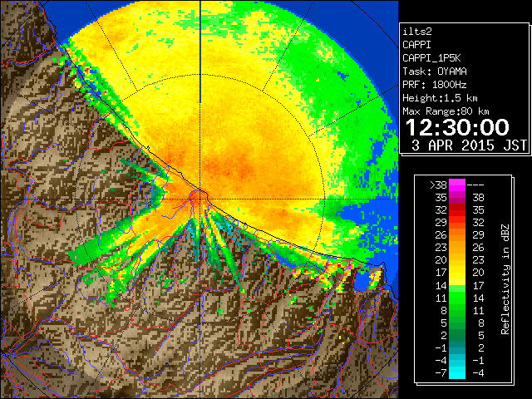The height and width of the screenshot is (399, 532).
Task: Pick the red legend segment beside 32
Action: pos(457,210)
